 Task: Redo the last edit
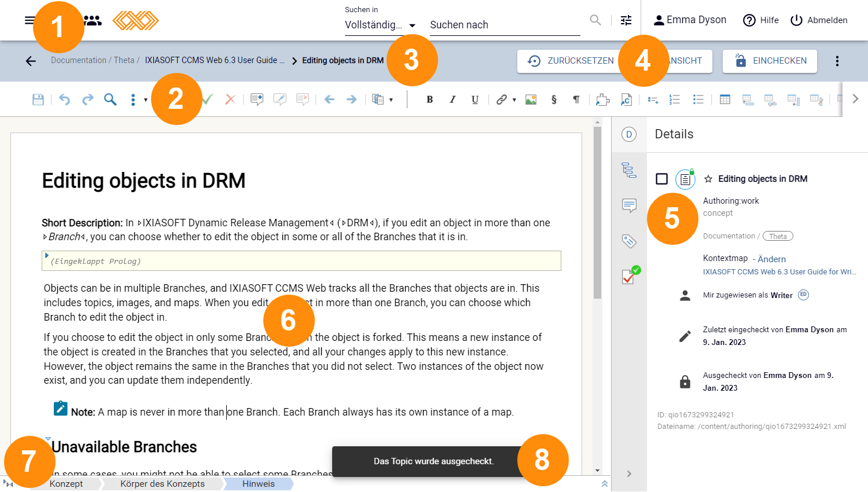[x=87, y=100]
